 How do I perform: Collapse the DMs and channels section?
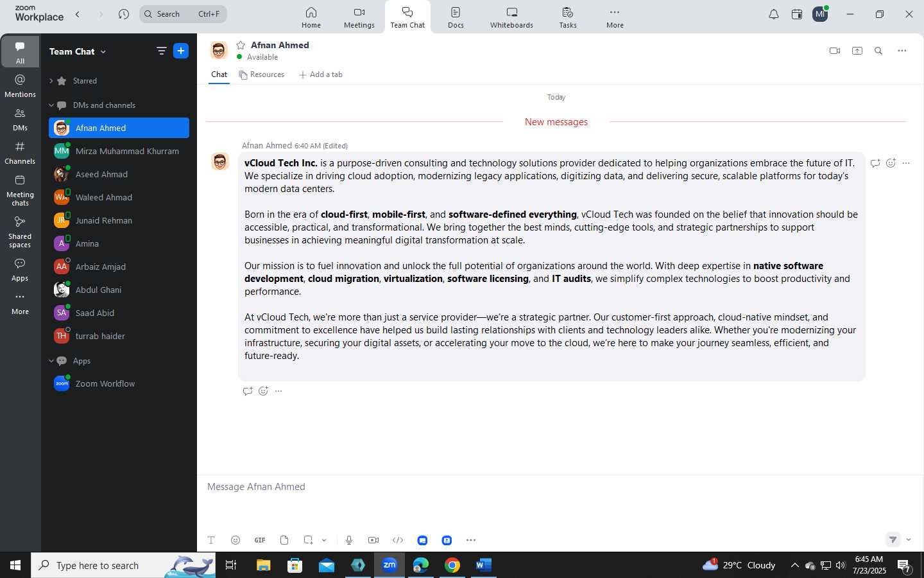pyautogui.click(x=51, y=105)
